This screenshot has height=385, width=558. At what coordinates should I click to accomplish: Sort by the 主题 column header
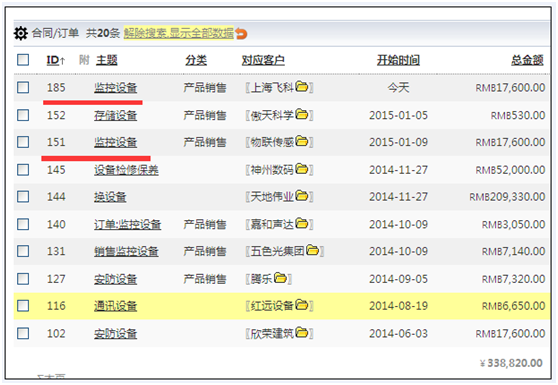[x=106, y=60]
